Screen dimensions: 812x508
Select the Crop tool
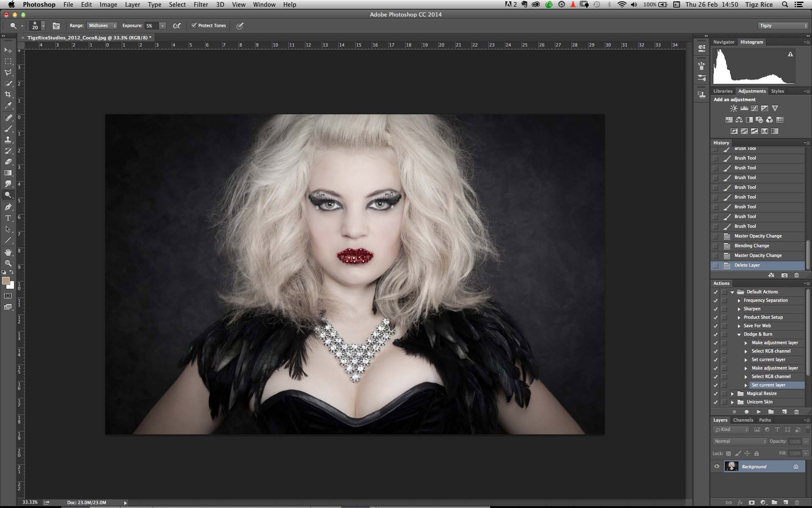click(x=8, y=94)
